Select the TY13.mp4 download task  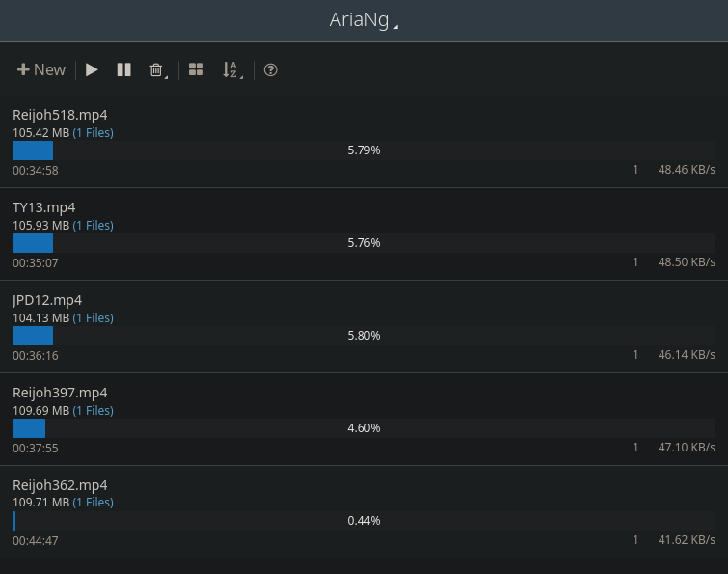44,207
